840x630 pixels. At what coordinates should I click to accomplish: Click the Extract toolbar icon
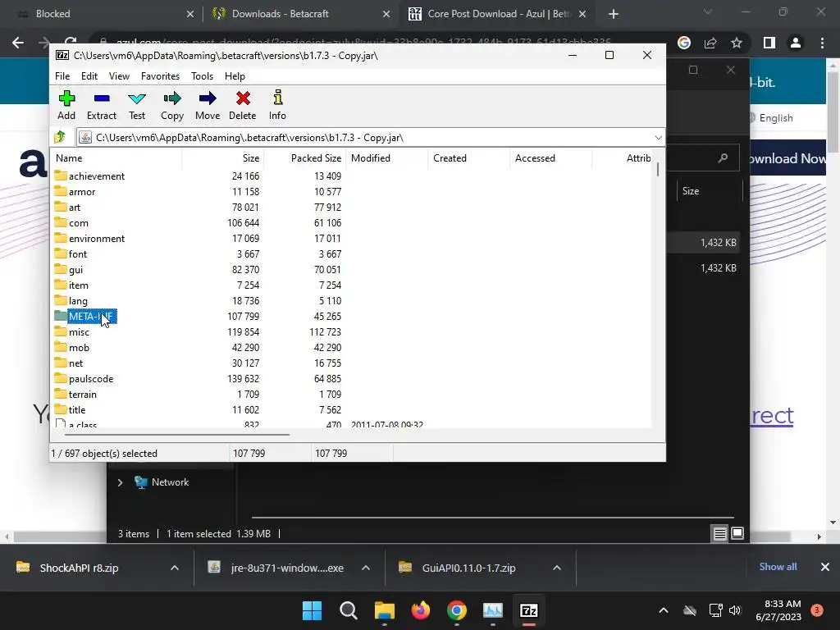101,98
